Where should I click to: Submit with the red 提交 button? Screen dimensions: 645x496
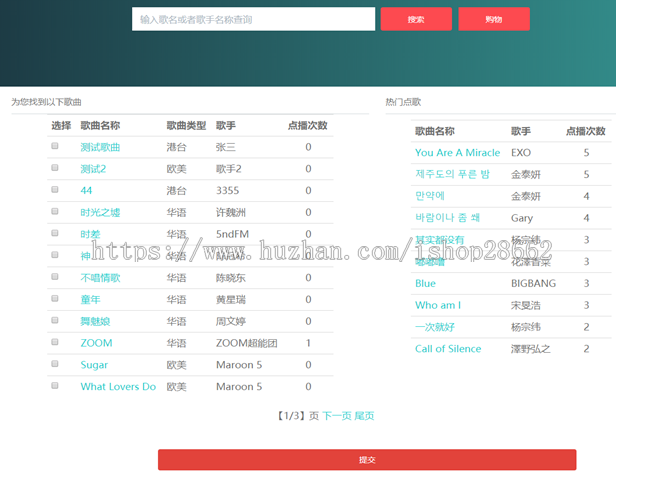[367, 459]
